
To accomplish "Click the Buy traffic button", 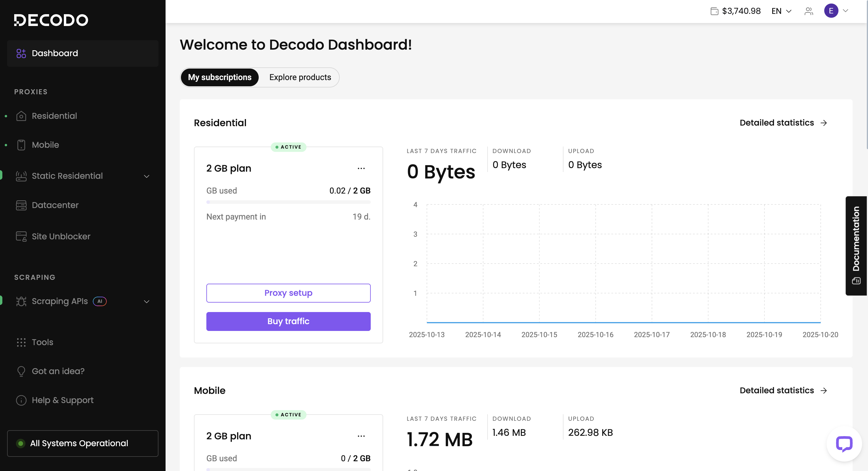I will click(288, 321).
